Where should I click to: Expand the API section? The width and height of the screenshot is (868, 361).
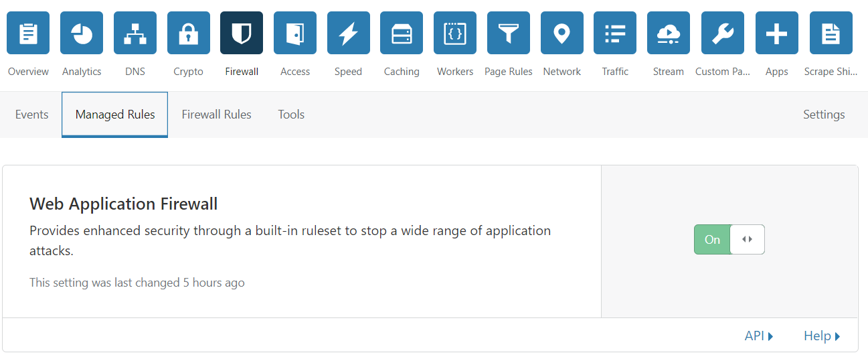pos(758,336)
